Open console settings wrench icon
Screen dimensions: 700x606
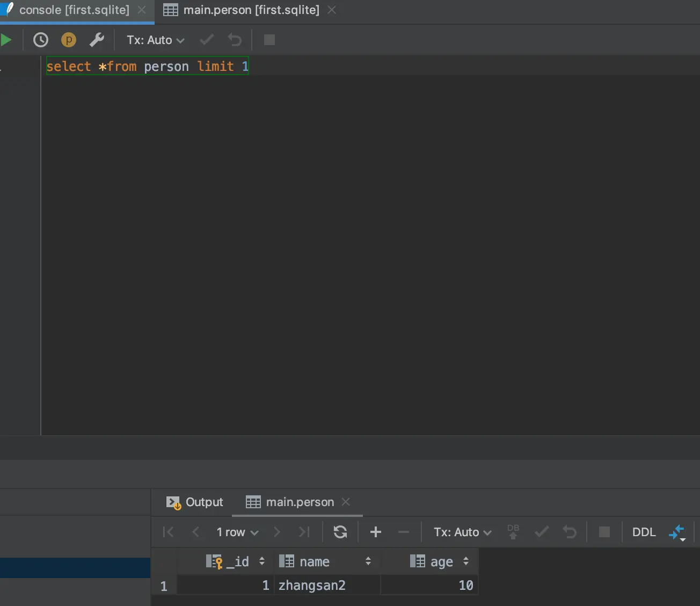97,40
